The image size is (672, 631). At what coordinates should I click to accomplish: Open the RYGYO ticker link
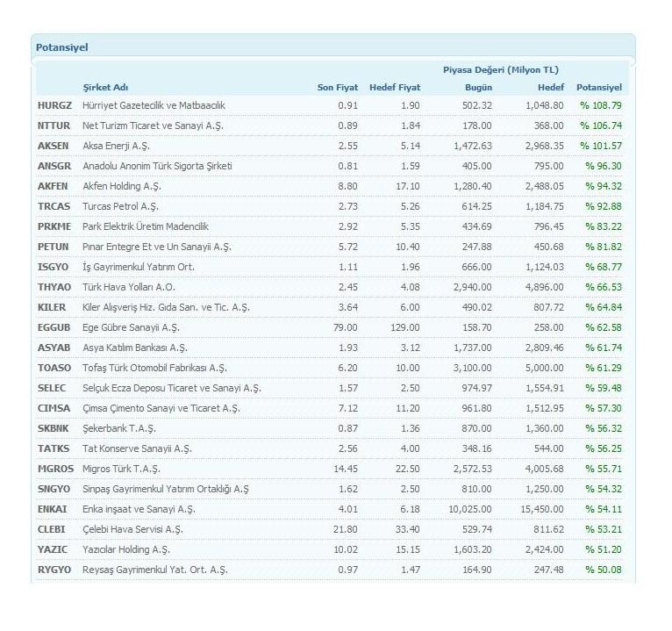point(54,570)
